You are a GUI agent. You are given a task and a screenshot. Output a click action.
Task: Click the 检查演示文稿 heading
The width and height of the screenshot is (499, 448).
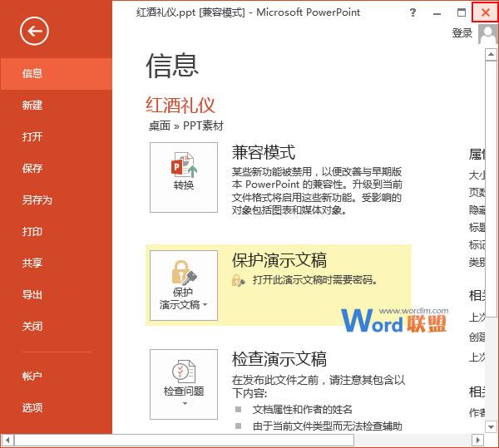point(279,359)
